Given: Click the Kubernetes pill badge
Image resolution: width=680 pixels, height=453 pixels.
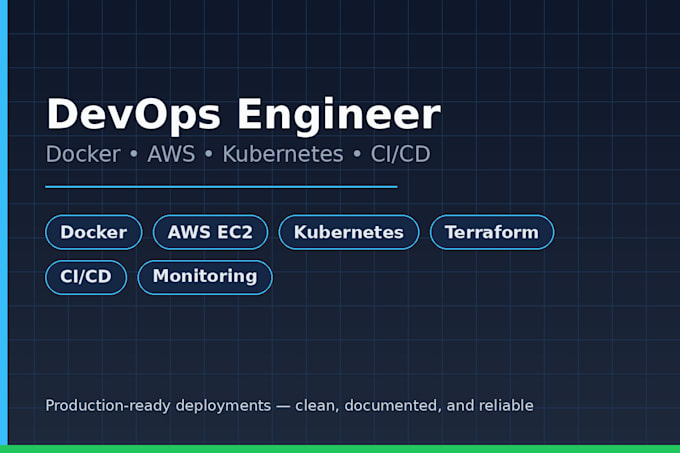Looking at the screenshot, I should (x=349, y=232).
